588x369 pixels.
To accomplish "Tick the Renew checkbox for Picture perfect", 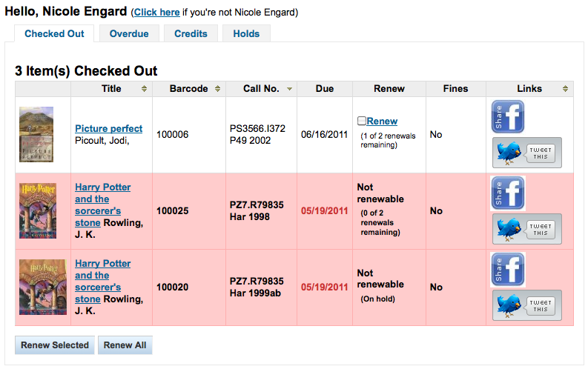I will point(362,121).
